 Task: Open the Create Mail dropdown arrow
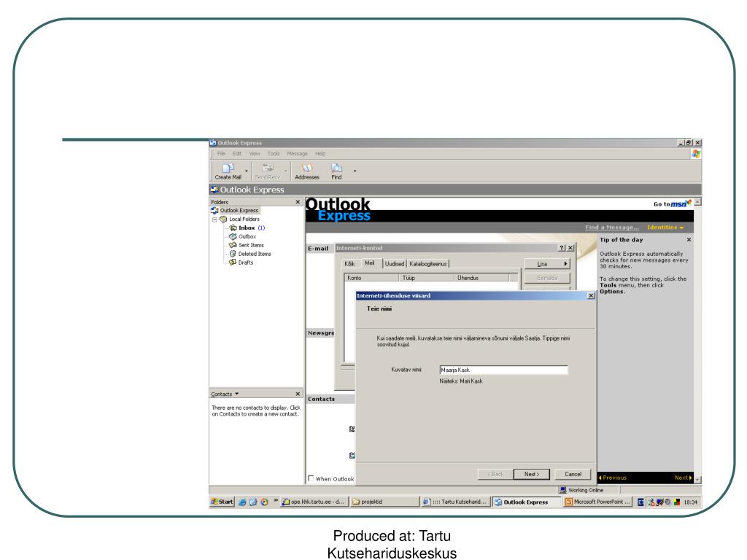[247, 171]
